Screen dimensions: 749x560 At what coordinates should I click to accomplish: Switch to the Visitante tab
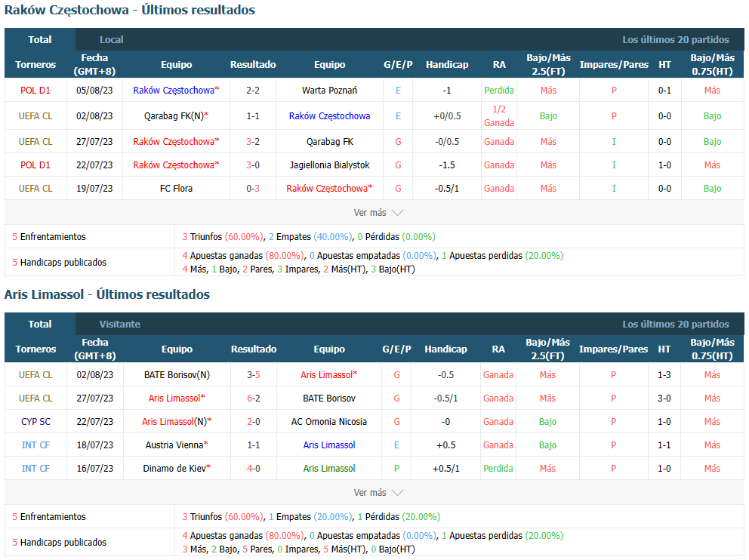pyautogui.click(x=119, y=325)
